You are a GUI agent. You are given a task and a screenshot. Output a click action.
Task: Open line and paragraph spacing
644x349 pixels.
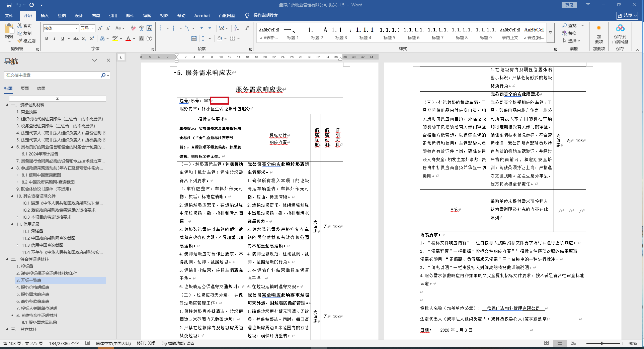pos(205,39)
